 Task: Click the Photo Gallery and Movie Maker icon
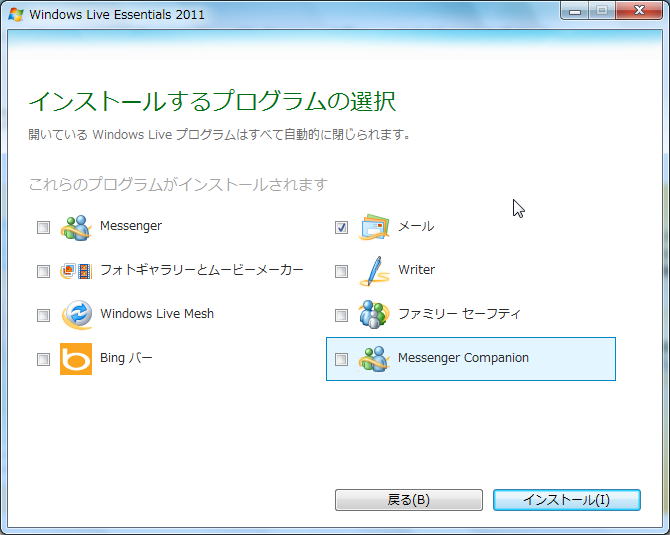click(76, 271)
